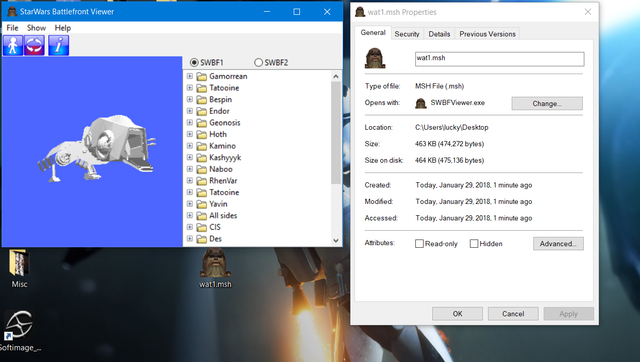Image resolution: width=640 pixels, height=362 pixels.
Task: Click the tree scrollbar down arrow
Action: click(336, 241)
